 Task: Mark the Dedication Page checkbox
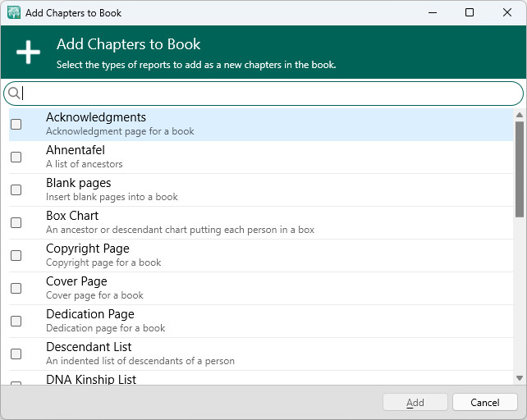point(16,322)
